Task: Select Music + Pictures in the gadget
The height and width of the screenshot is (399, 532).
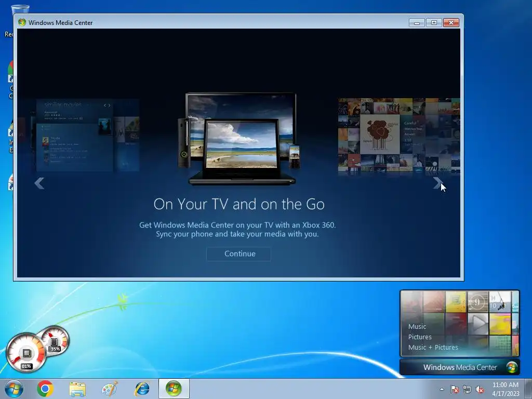Action: [433, 347]
